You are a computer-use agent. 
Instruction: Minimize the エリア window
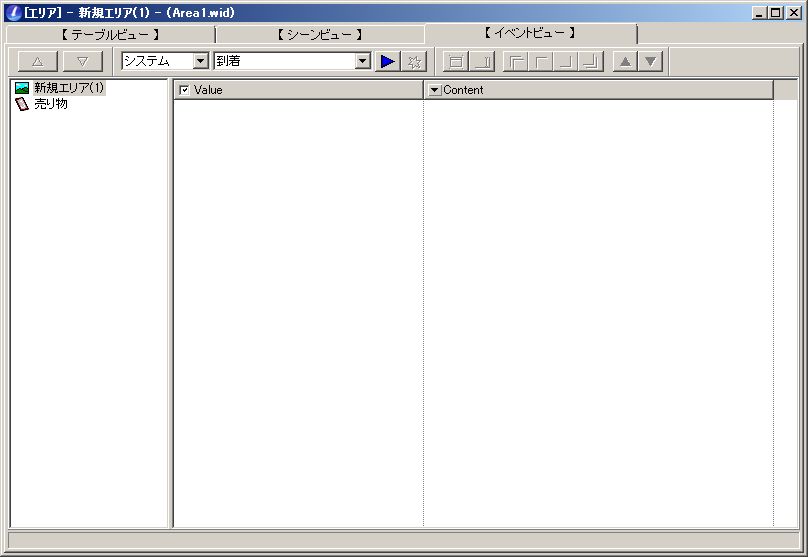tap(758, 13)
